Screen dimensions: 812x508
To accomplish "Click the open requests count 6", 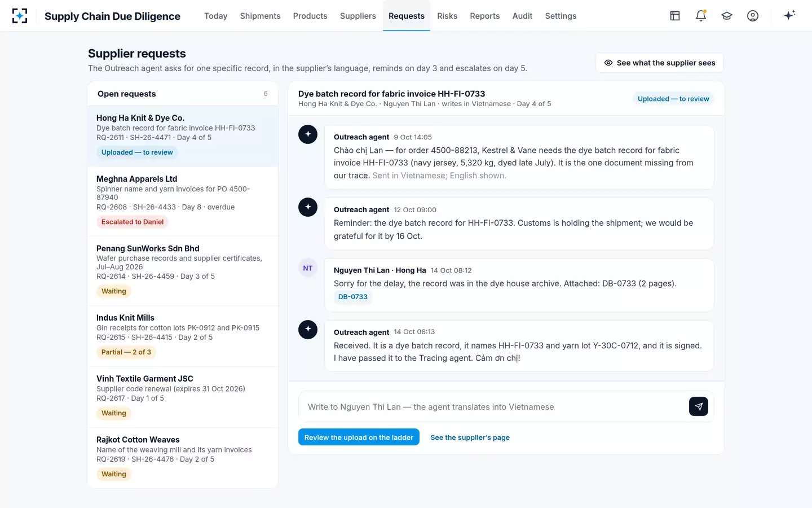I will pos(266,94).
